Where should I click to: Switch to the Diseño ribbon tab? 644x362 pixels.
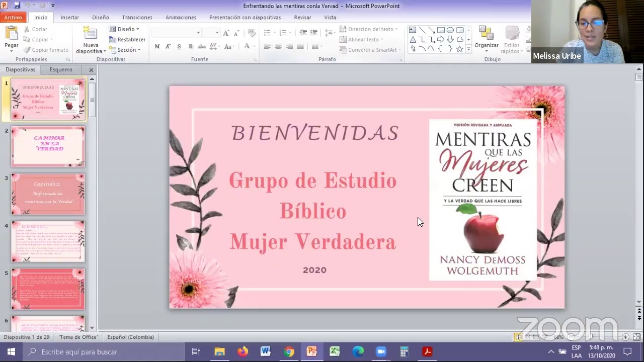[x=100, y=17]
